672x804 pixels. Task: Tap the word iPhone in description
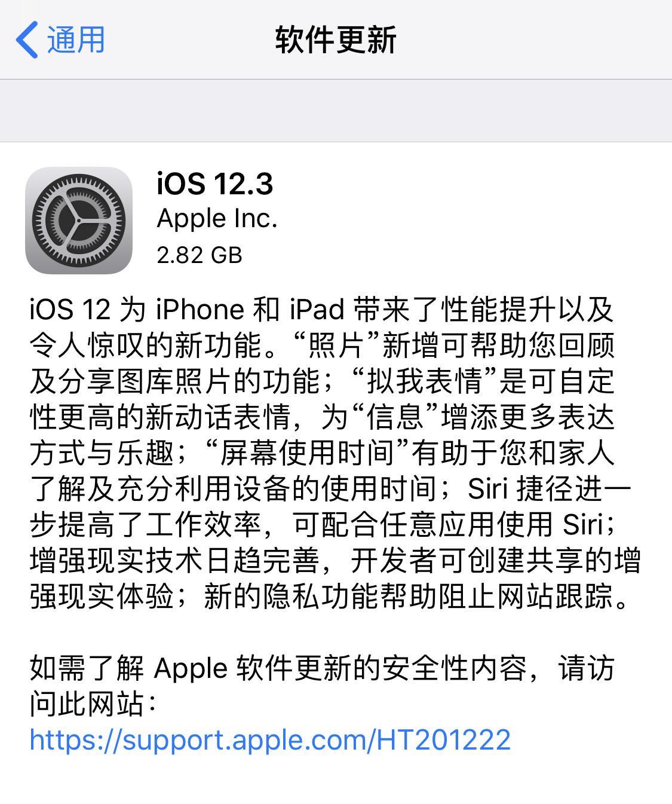tap(200, 310)
